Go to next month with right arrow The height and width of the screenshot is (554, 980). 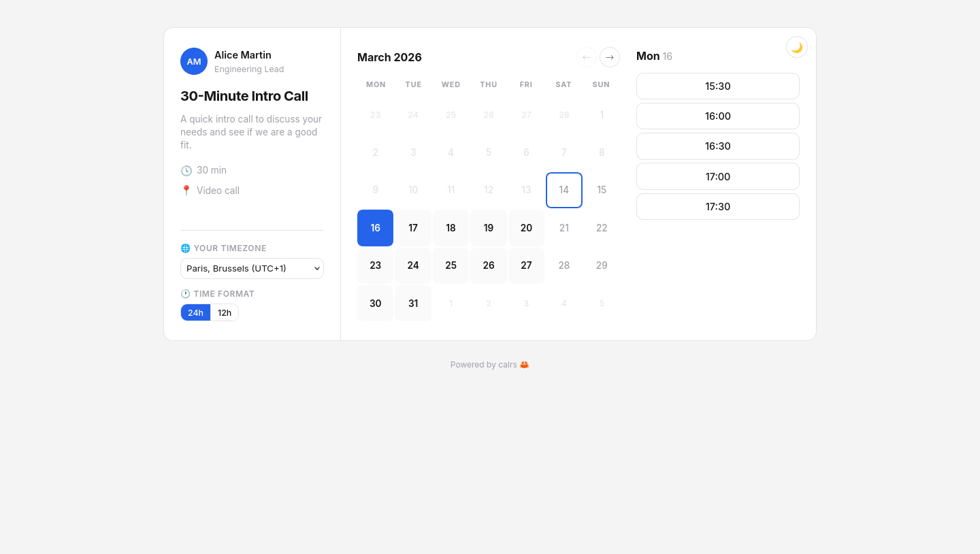[x=609, y=57]
